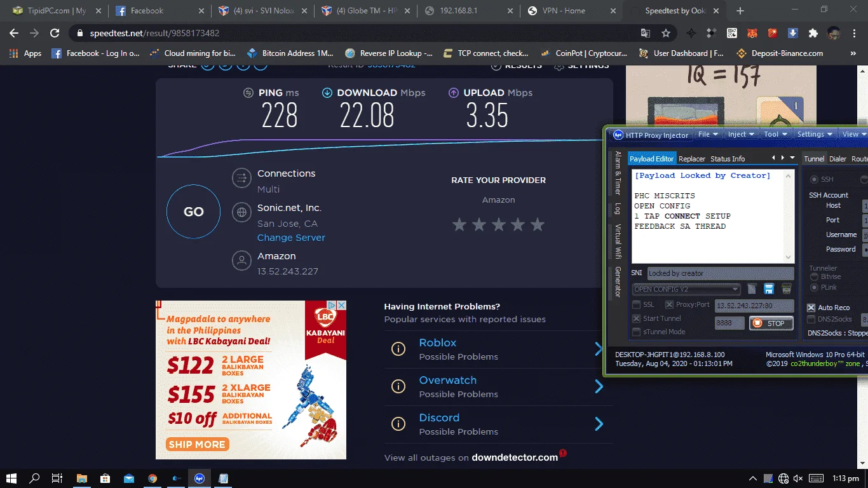The image size is (868, 488).
Task: Open the Chrome Extensions puzzle icon
Action: pos(813,33)
